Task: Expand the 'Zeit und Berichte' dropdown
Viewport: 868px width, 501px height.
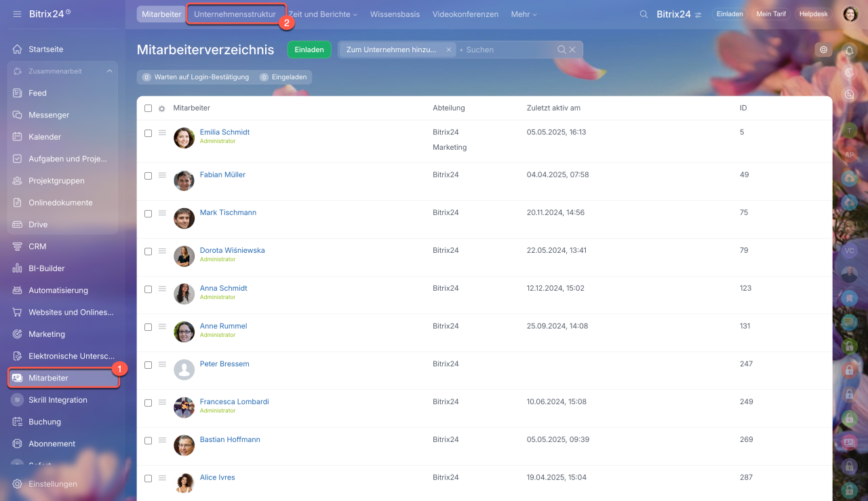Action: pos(323,14)
